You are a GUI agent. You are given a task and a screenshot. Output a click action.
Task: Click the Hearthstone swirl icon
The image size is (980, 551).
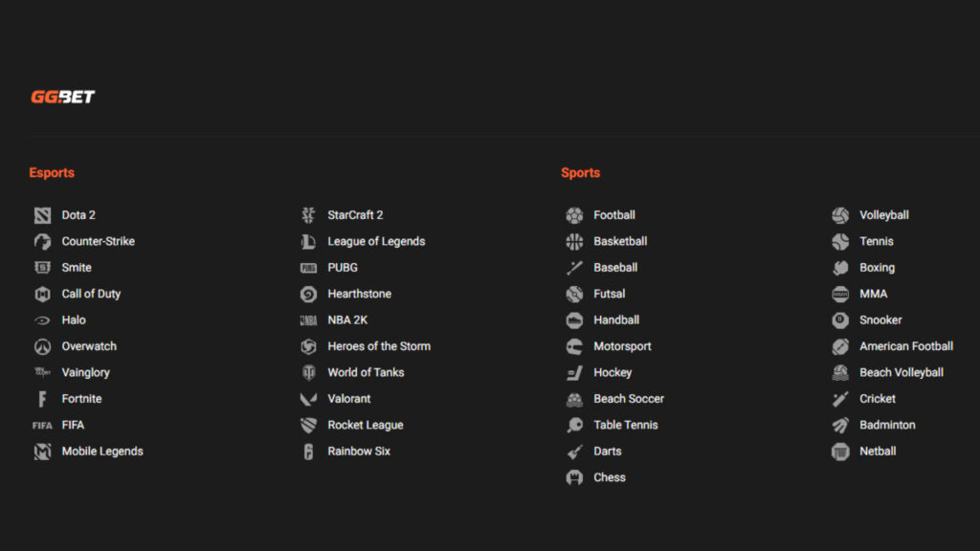pos(308,295)
